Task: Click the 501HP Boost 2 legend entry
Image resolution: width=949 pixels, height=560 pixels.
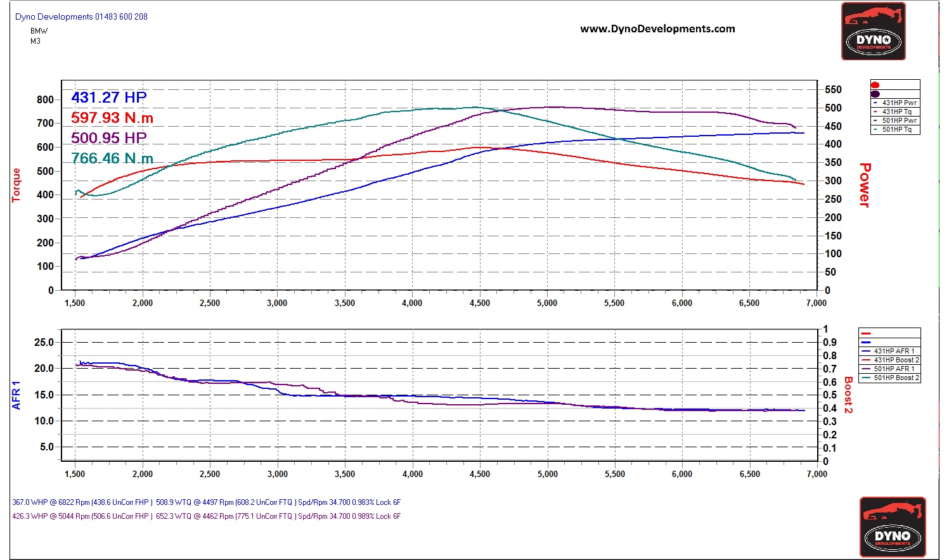Action: (x=896, y=378)
